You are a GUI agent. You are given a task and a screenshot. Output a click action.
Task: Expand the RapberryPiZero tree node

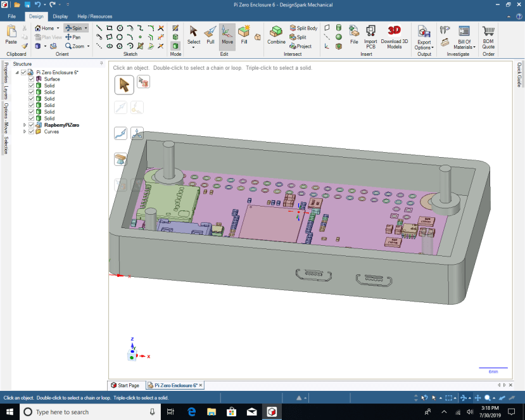click(x=25, y=125)
